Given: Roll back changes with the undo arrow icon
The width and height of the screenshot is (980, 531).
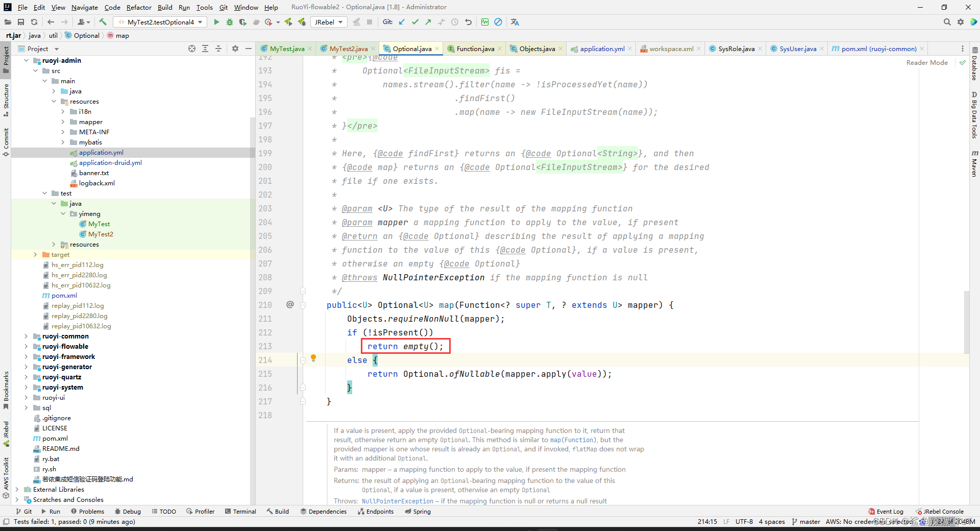Looking at the screenshot, I should 468,22.
